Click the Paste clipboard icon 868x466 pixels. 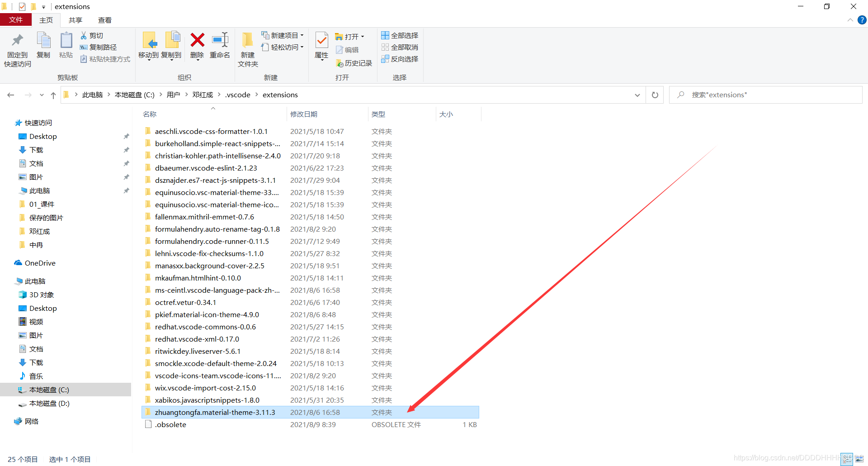pos(66,40)
